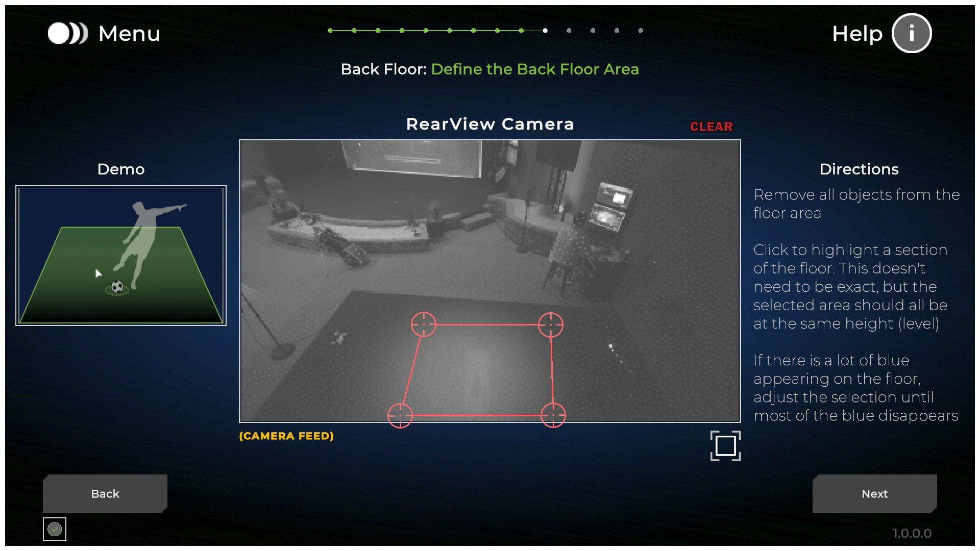Screen dimensions: 980x551
Task: Open the Menu label
Action: tap(129, 34)
